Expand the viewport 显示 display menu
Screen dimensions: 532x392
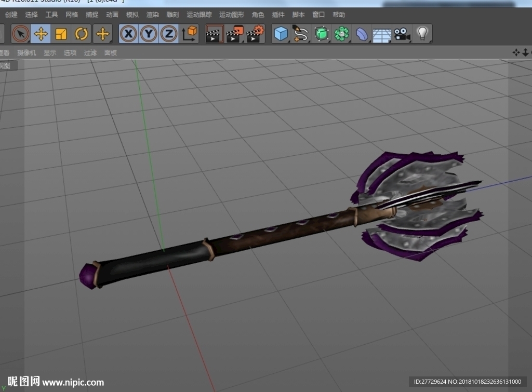click(x=50, y=52)
